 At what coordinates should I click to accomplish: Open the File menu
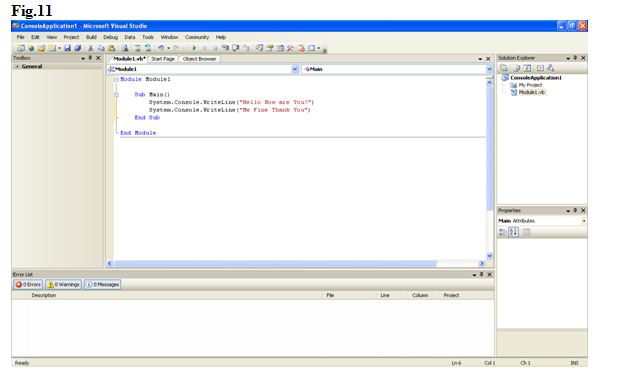point(21,37)
